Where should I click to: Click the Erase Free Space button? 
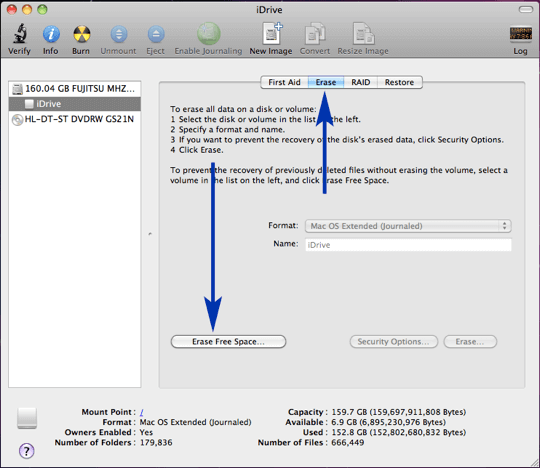point(228,342)
